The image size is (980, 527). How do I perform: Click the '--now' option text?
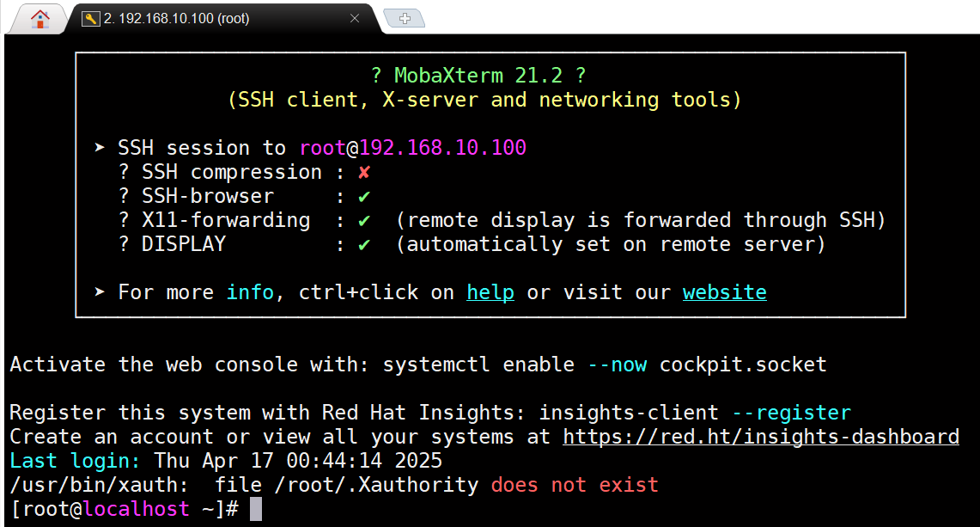tap(618, 365)
